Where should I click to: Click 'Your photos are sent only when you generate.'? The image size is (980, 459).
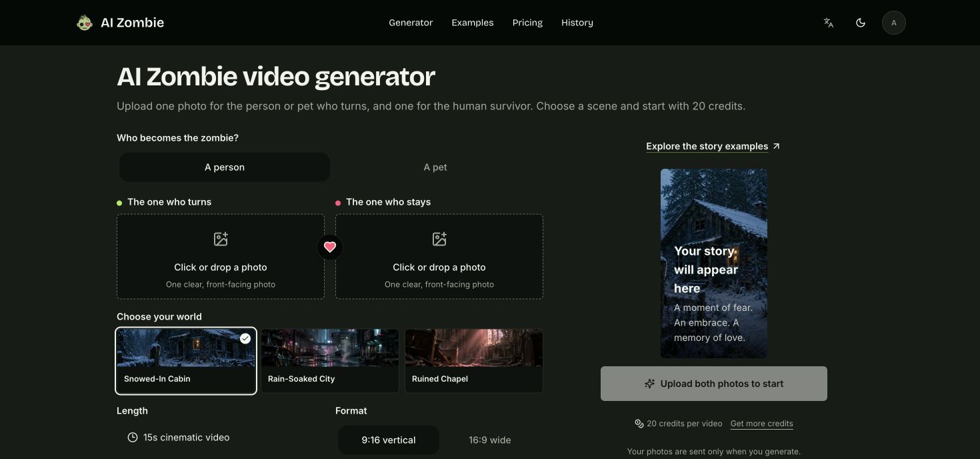[714, 452]
